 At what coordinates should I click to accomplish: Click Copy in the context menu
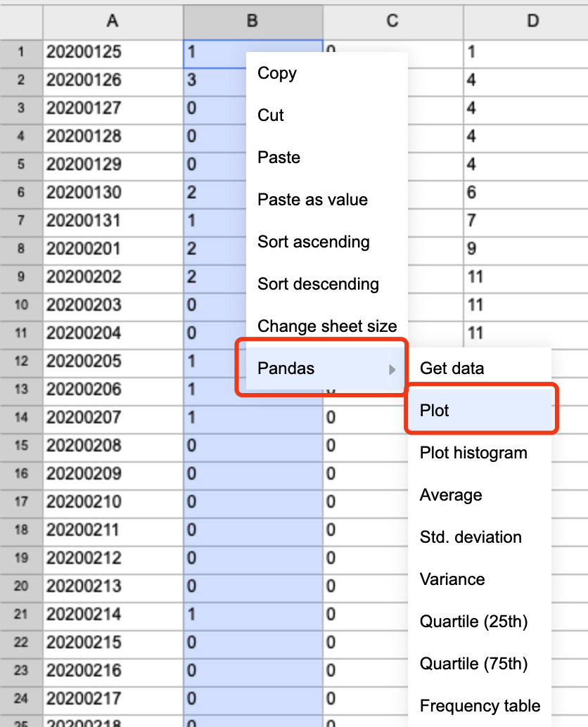click(277, 73)
